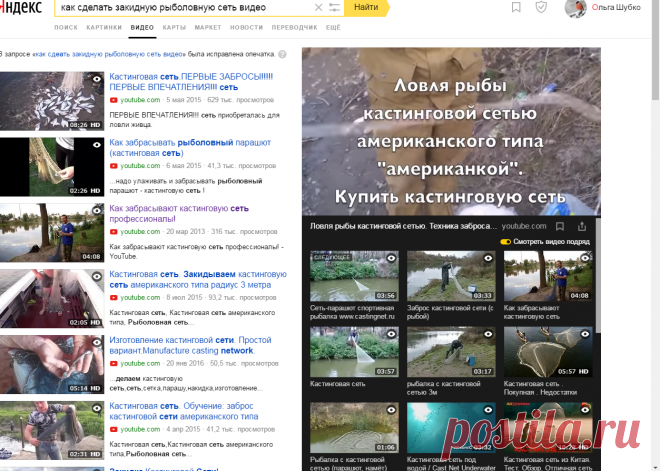Click youtube.com source of the playing video
Screen dimensions: 660x471
[524, 226]
